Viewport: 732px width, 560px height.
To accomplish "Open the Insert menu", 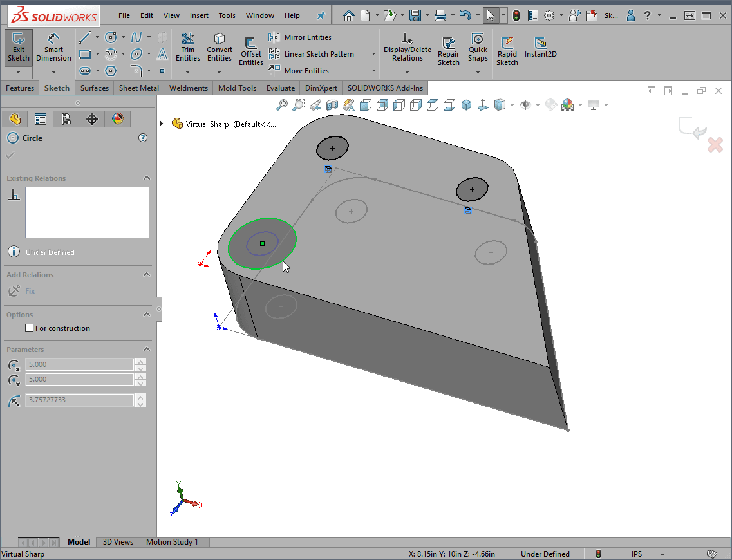I will [x=199, y=15].
